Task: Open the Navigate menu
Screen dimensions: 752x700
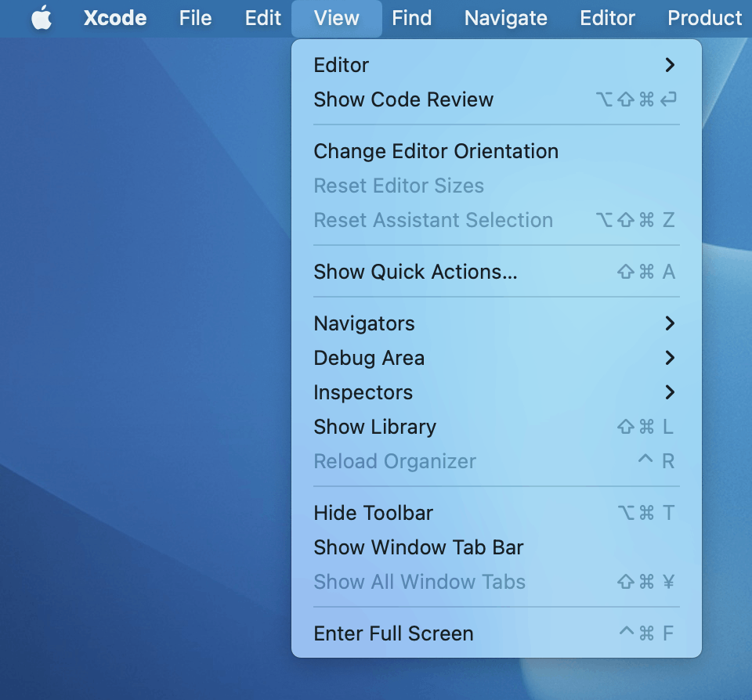Action: pos(505,18)
